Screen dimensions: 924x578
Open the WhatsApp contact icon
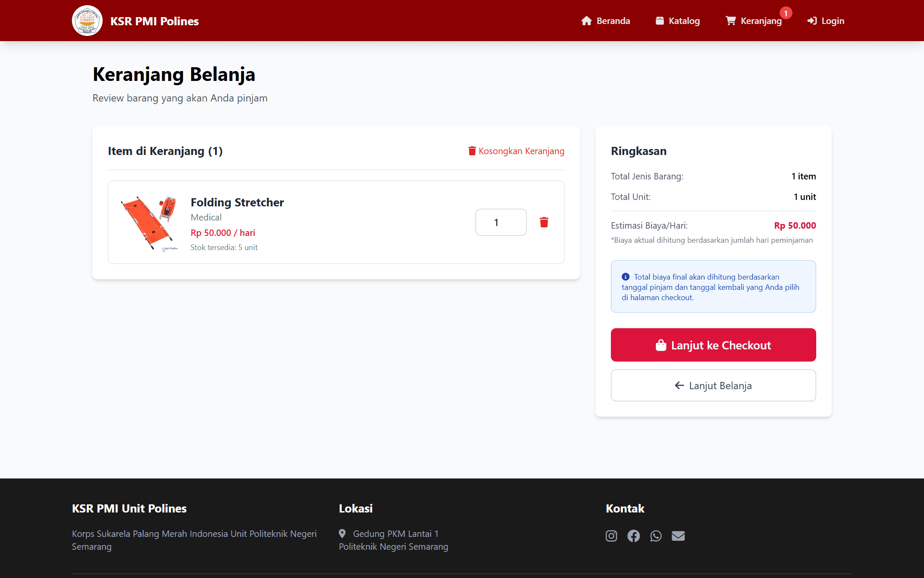coord(656,536)
